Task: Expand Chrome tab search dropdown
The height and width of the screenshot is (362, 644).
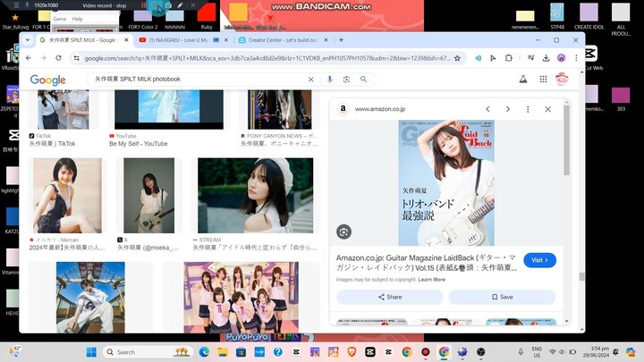Action: click(28, 40)
